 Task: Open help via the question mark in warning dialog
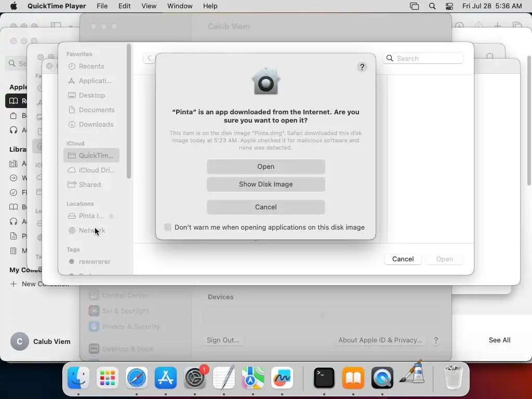tap(362, 67)
